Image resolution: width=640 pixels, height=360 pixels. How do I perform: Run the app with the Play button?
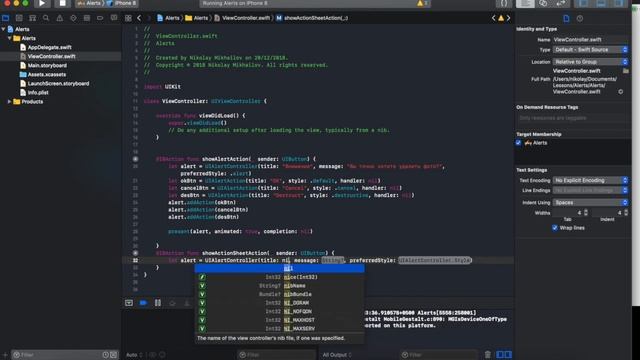[42, 3]
